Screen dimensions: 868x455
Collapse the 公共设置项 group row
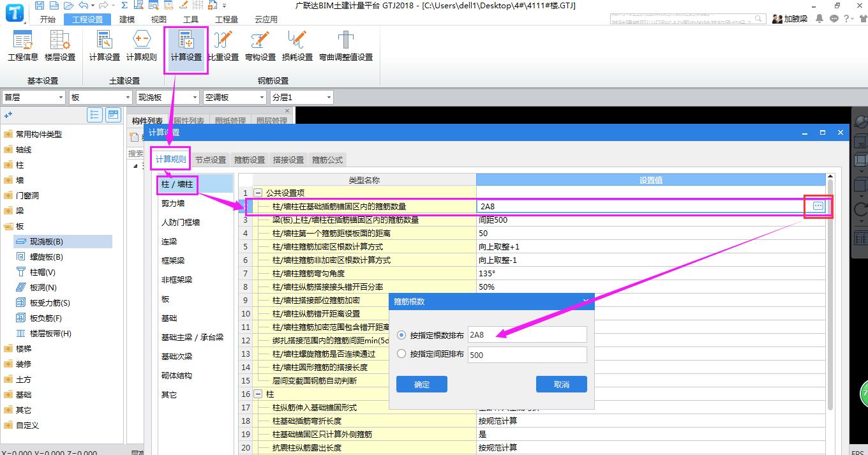pos(258,193)
